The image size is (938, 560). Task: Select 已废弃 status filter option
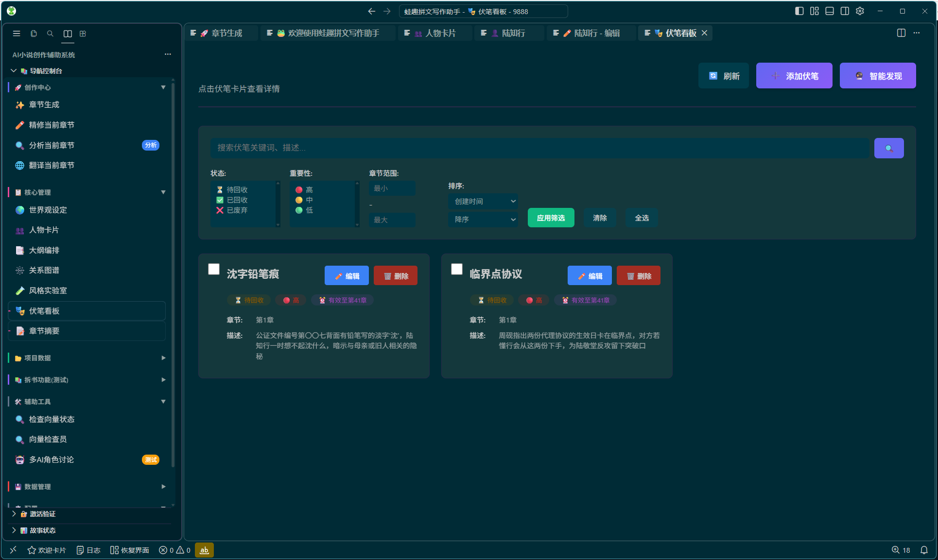232,210
